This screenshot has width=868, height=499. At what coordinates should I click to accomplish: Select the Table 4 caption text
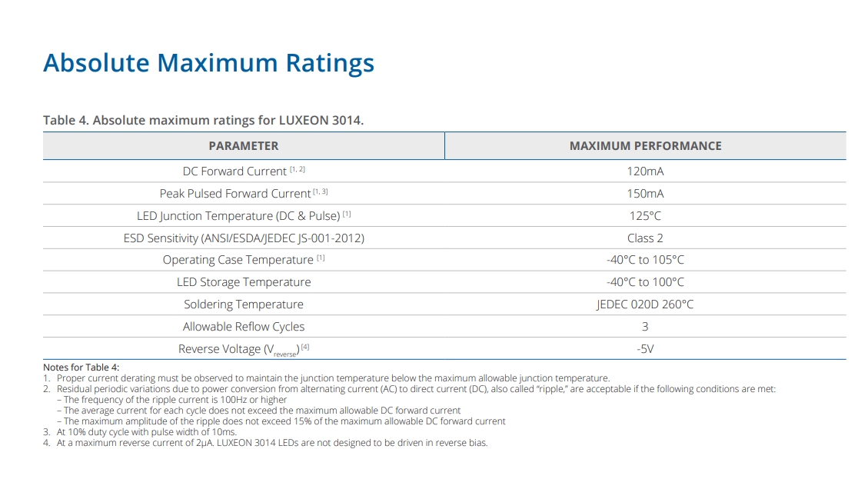point(203,120)
